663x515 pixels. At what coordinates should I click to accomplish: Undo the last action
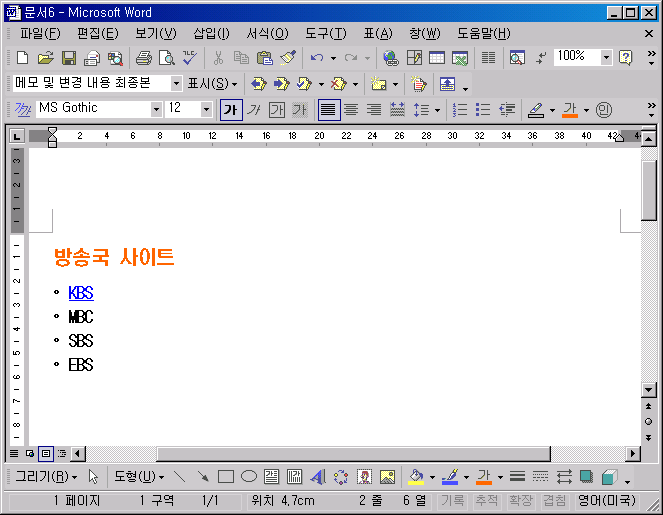click(x=317, y=58)
